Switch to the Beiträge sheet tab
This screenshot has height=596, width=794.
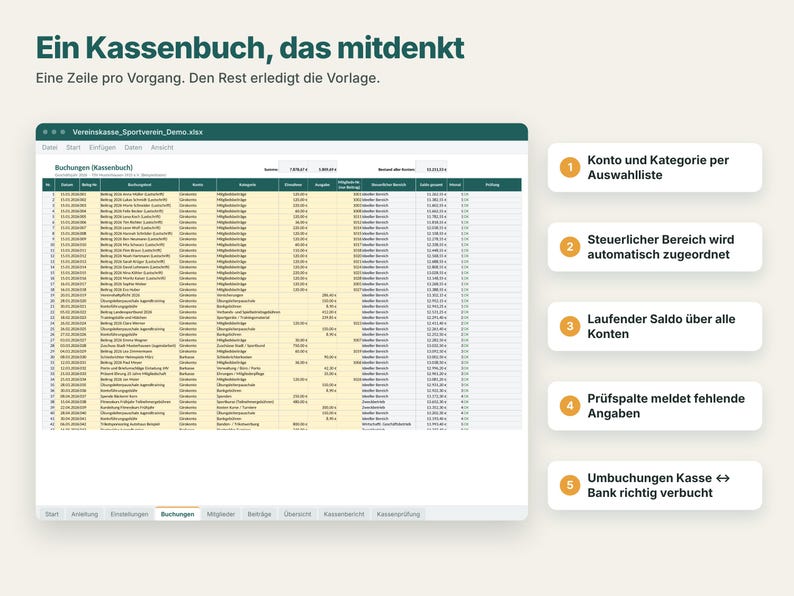(259, 514)
